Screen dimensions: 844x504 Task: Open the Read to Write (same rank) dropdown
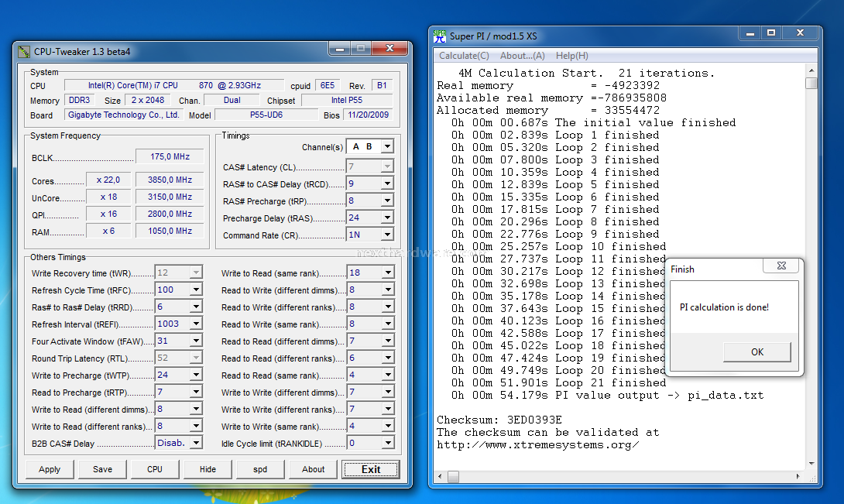[x=388, y=324]
